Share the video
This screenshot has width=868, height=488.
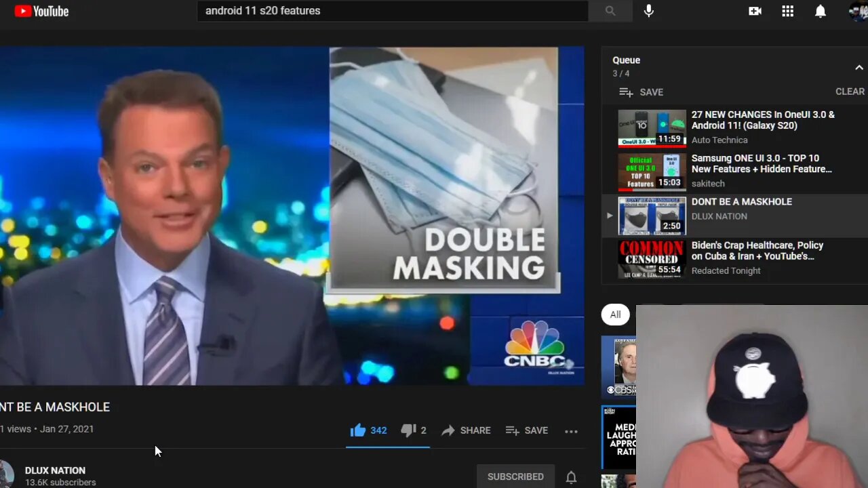[x=466, y=430]
